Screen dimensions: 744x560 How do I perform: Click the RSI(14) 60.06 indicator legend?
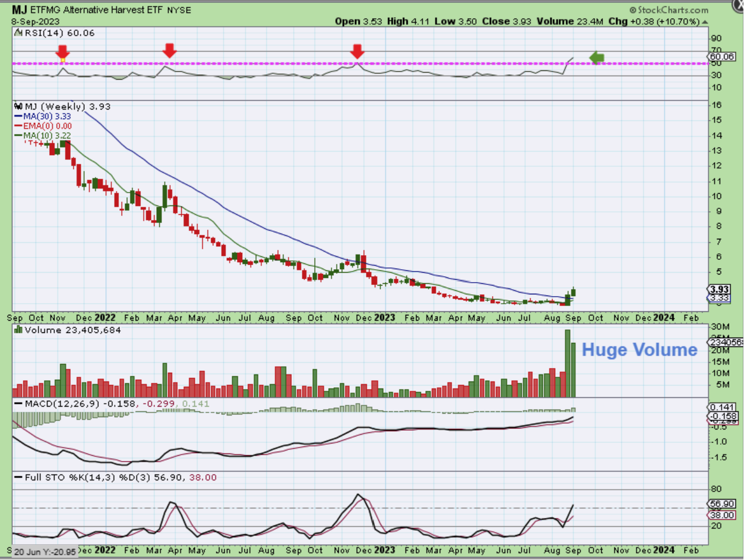56,33
